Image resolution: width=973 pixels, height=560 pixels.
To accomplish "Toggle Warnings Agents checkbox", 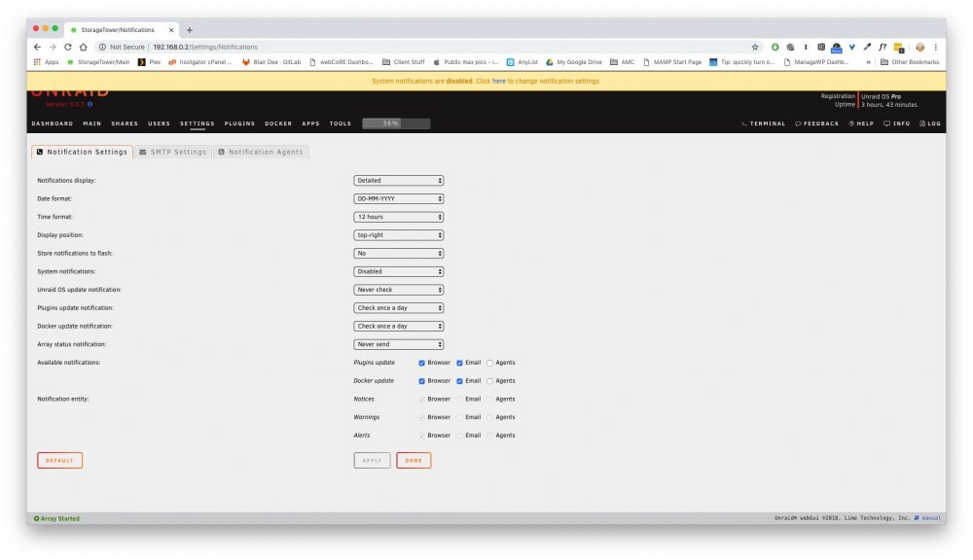I will coord(489,417).
